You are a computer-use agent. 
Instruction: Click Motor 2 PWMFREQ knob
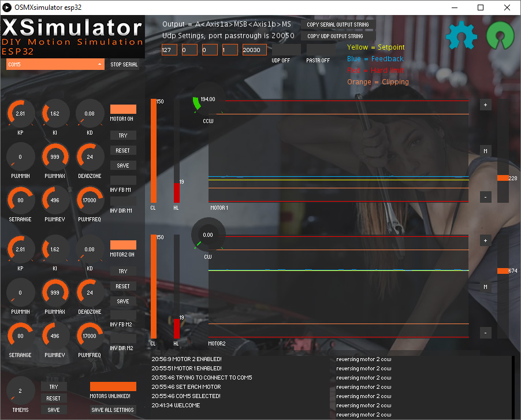(x=90, y=336)
